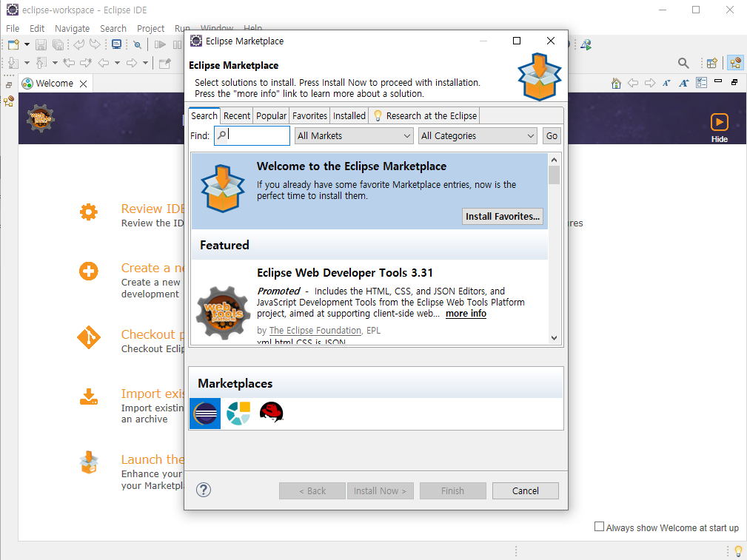Click Next Edit Location arrow icon

coord(86,63)
